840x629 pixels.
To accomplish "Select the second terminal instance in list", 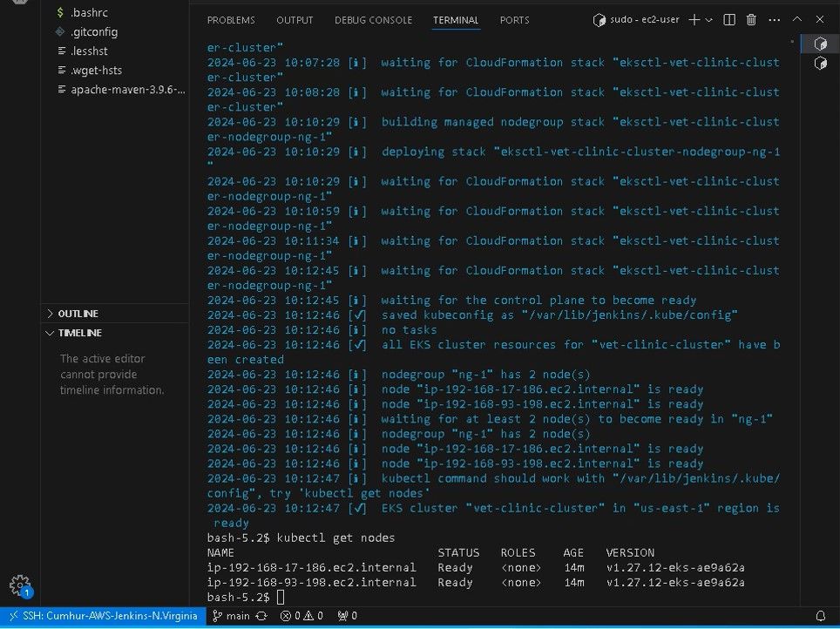I will pyautogui.click(x=820, y=63).
